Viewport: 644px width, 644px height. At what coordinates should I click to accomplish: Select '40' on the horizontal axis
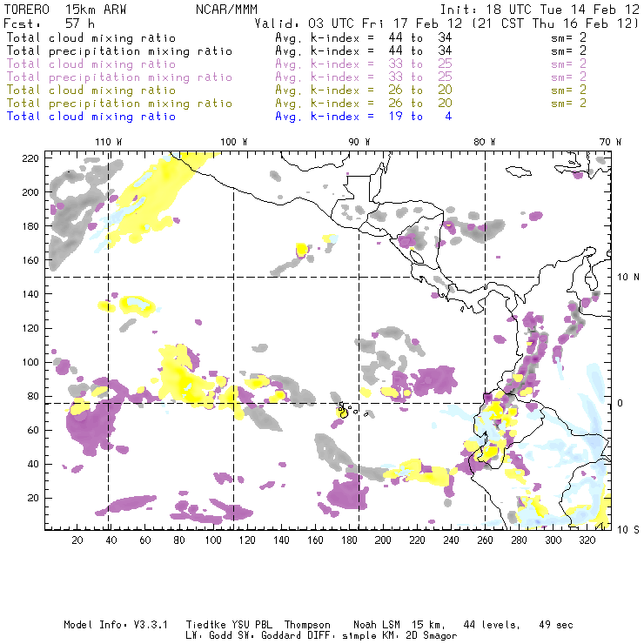(x=111, y=540)
